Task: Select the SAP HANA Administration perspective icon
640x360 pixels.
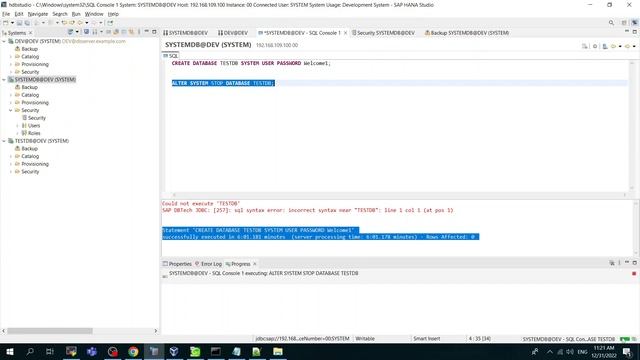Action: pos(635,22)
